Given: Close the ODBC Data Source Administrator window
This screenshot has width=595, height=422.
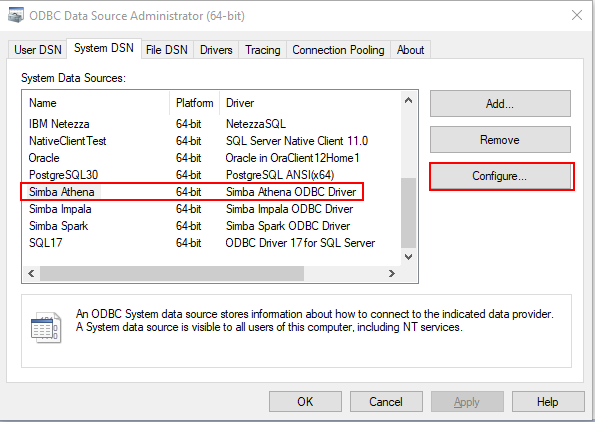Looking at the screenshot, I should 577,15.
